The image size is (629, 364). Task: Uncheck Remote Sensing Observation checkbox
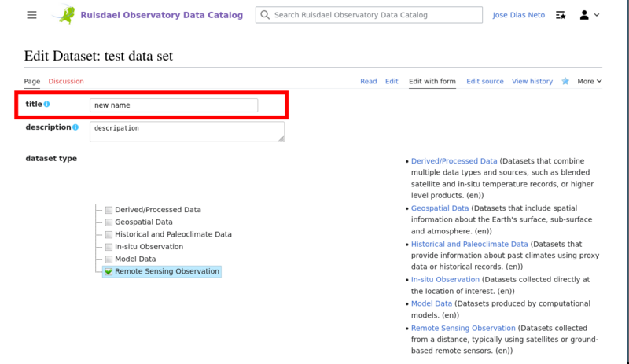tap(109, 272)
